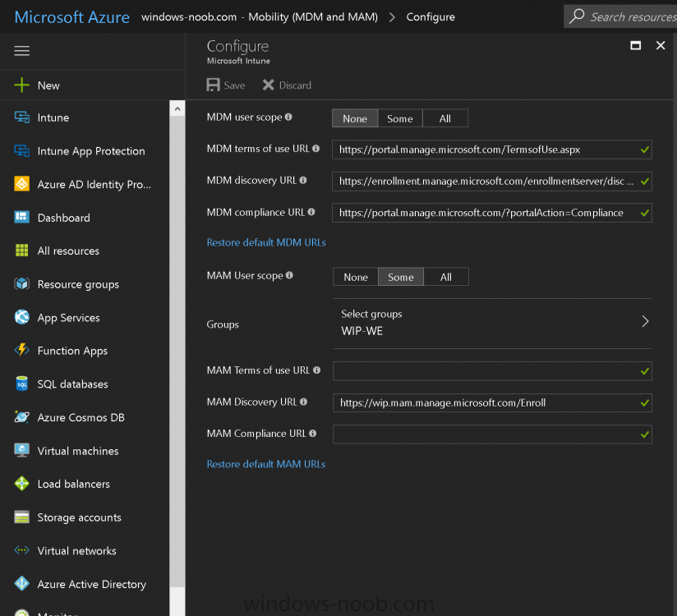Click the Search resources box
The width and height of the screenshot is (677, 616).
[620, 16]
